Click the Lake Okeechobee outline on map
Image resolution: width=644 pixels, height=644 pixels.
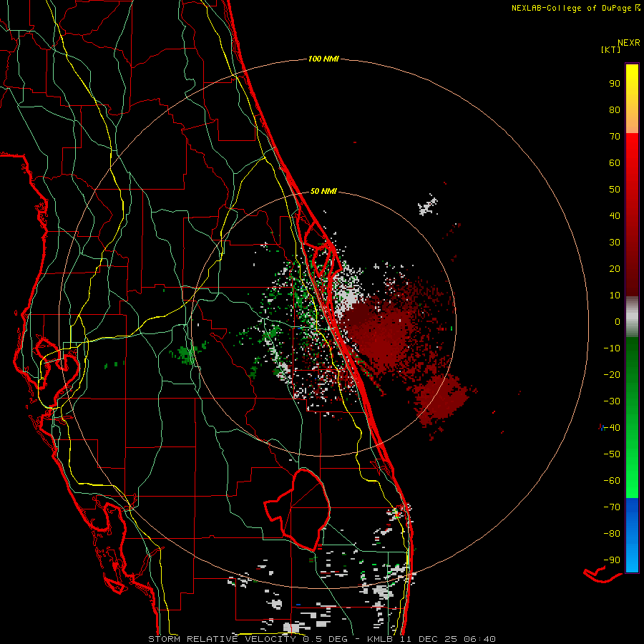pos(298,509)
